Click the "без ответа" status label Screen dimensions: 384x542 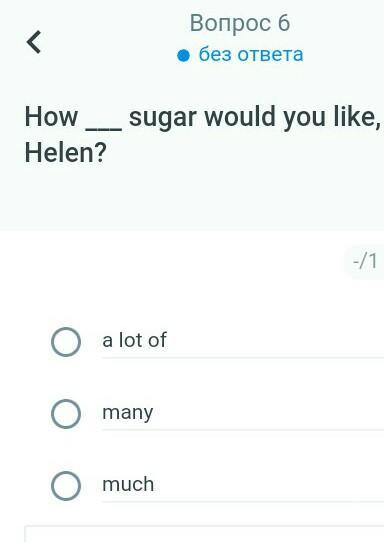(x=251, y=55)
